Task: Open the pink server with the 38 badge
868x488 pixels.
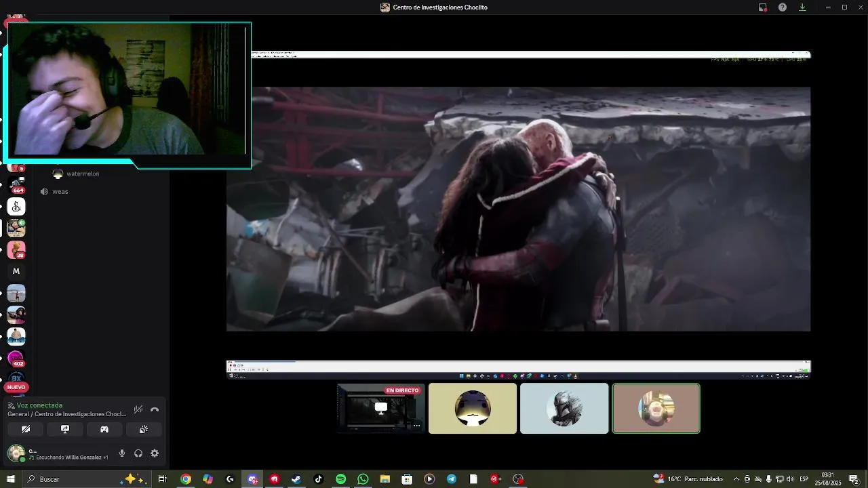Action: [16, 249]
